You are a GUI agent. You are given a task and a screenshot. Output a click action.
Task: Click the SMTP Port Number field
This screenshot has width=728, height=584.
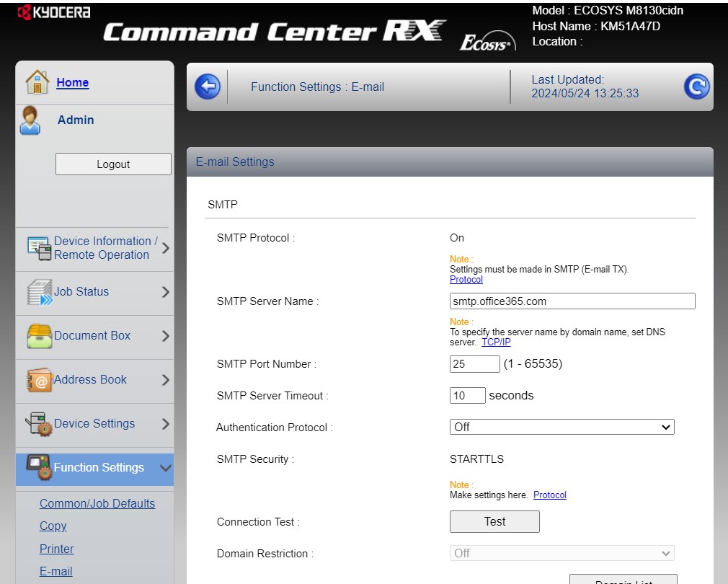[474, 364]
